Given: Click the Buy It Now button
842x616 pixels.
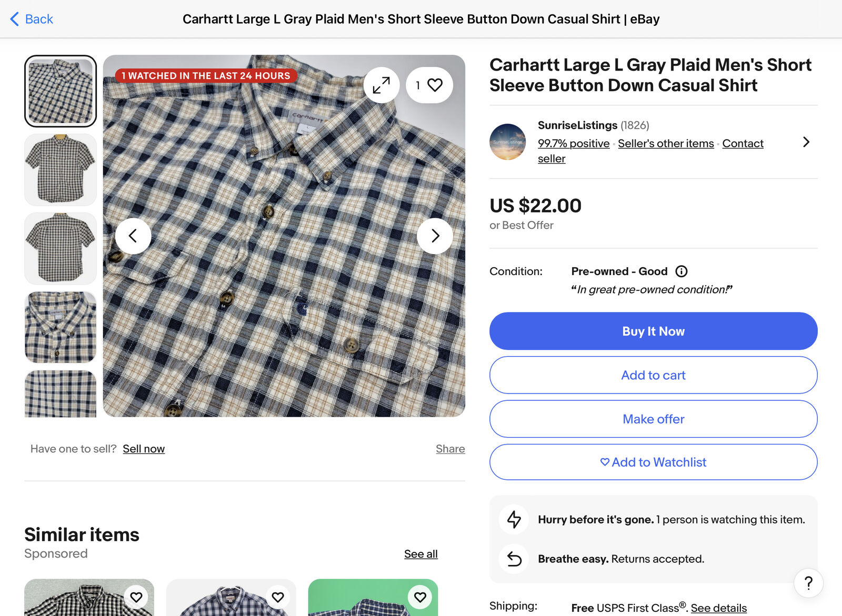Looking at the screenshot, I should point(653,331).
